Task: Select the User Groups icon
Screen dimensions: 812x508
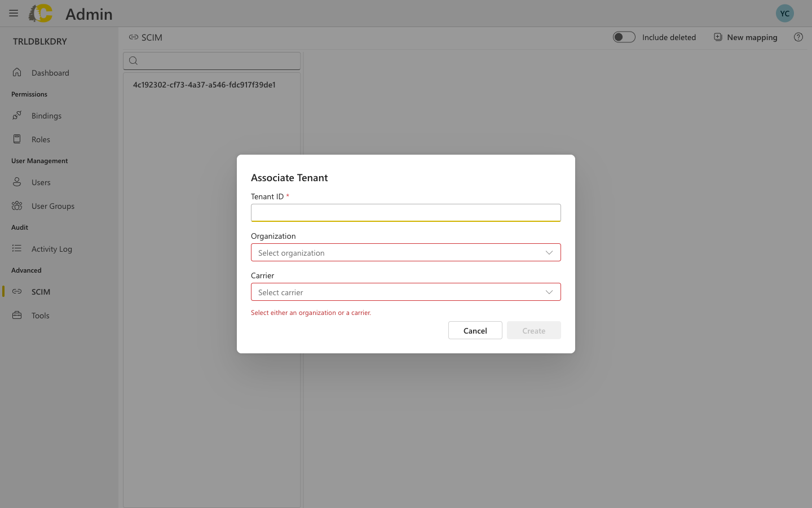Action: pyautogui.click(x=17, y=205)
